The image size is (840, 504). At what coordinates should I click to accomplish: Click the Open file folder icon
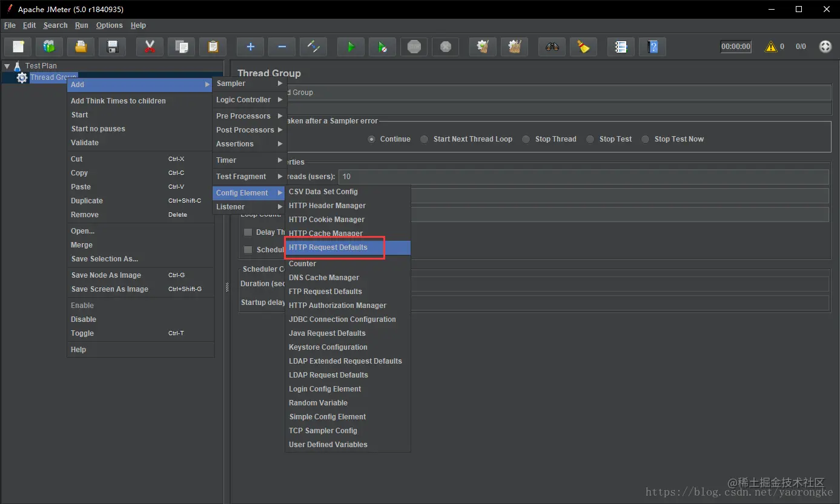81,47
